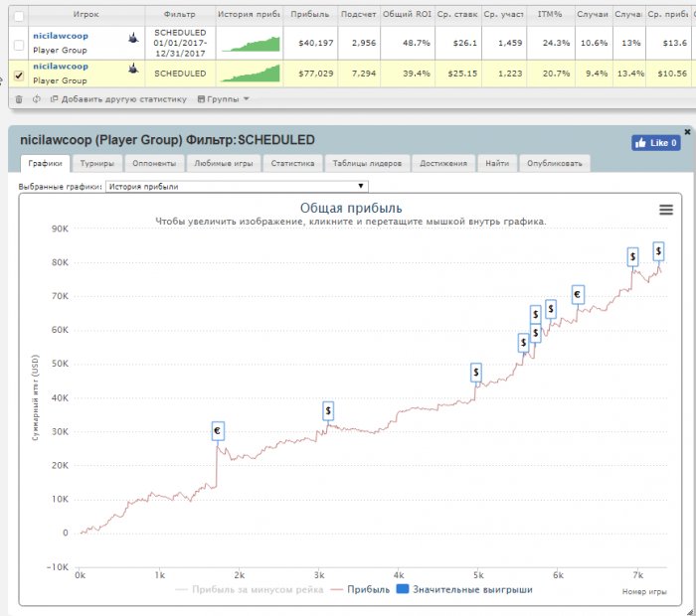Open the chart hamburger menu

point(666,209)
